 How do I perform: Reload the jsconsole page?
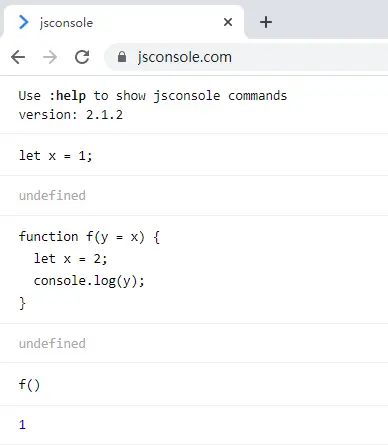pos(82,57)
